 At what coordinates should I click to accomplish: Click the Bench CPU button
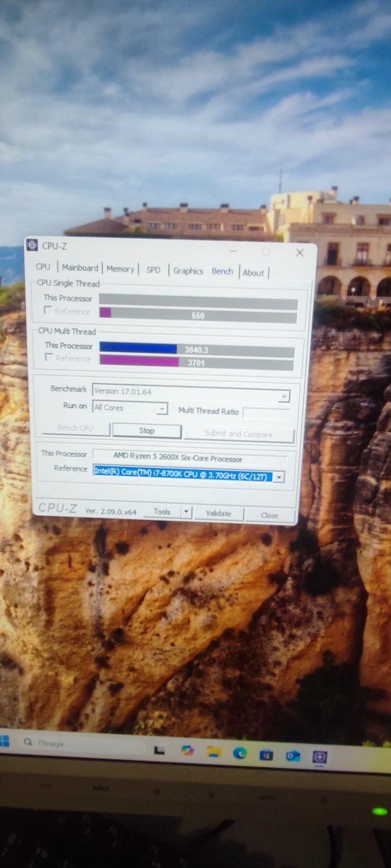pos(75,428)
